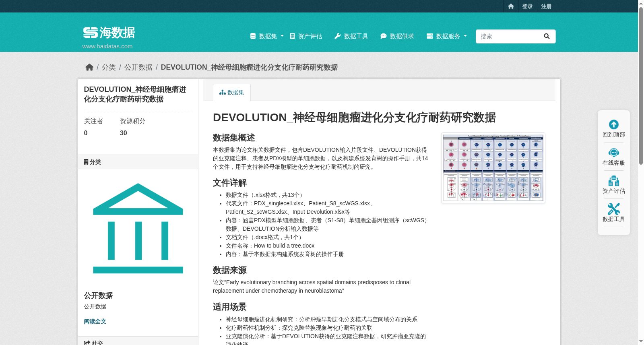The image size is (644, 345).
Task: Expand the 数据服务 navigation dropdown
Action: 447,36
